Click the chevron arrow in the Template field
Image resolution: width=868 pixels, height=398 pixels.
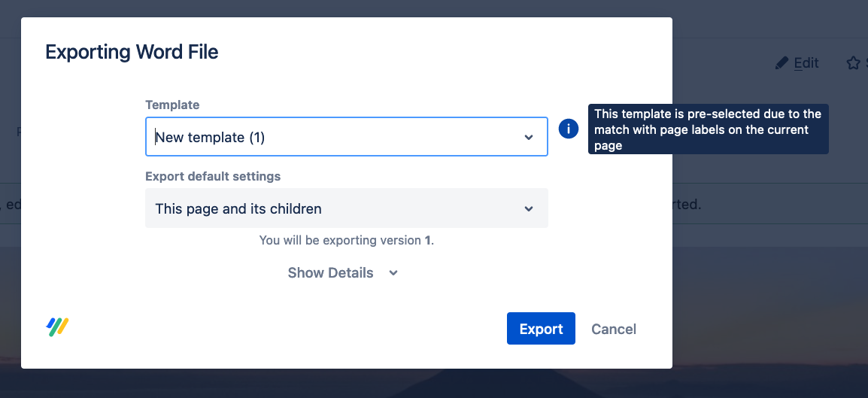click(x=529, y=138)
